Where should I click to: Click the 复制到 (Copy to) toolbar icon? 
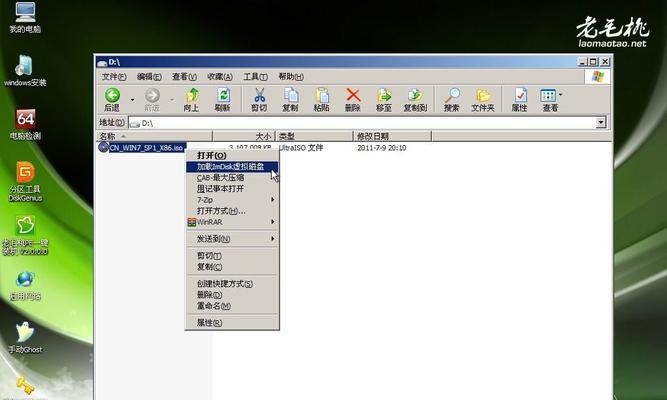(x=415, y=95)
